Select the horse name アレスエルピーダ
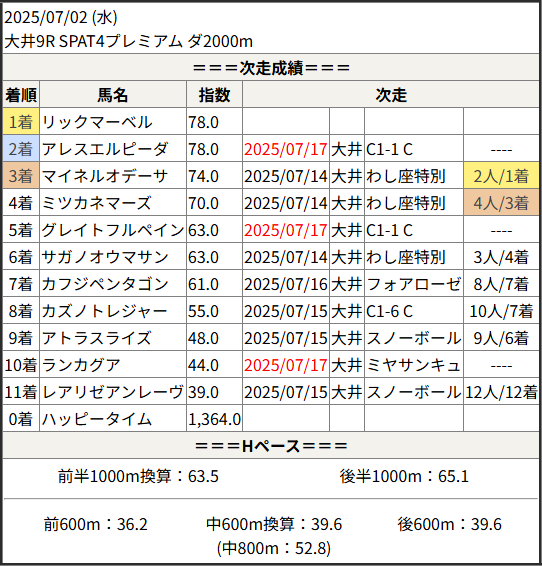This screenshot has width=542, height=566. click(x=105, y=149)
